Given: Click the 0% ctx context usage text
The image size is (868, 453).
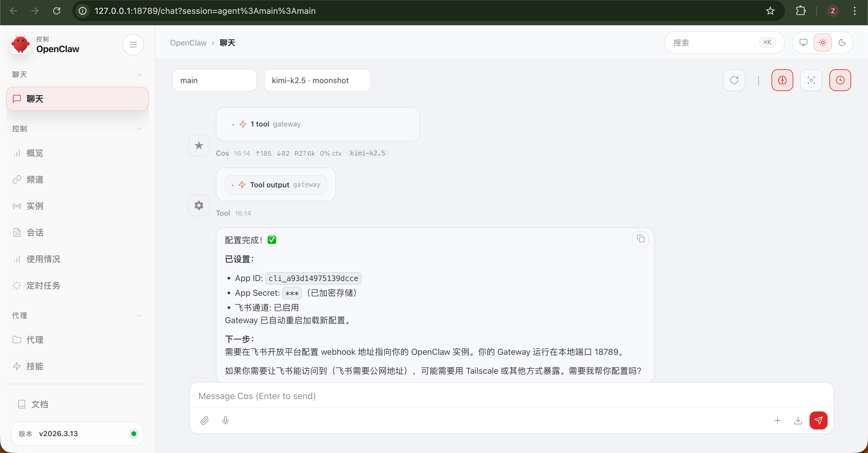Looking at the screenshot, I should 331,153.
